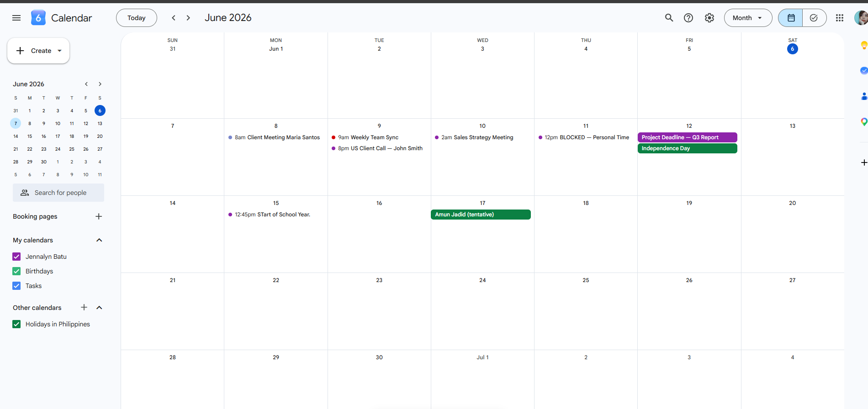The width and height of the screenshot is (868, 409).
Task: Uncheck the Birthdays calendar
Action: (x=16, y=271)
